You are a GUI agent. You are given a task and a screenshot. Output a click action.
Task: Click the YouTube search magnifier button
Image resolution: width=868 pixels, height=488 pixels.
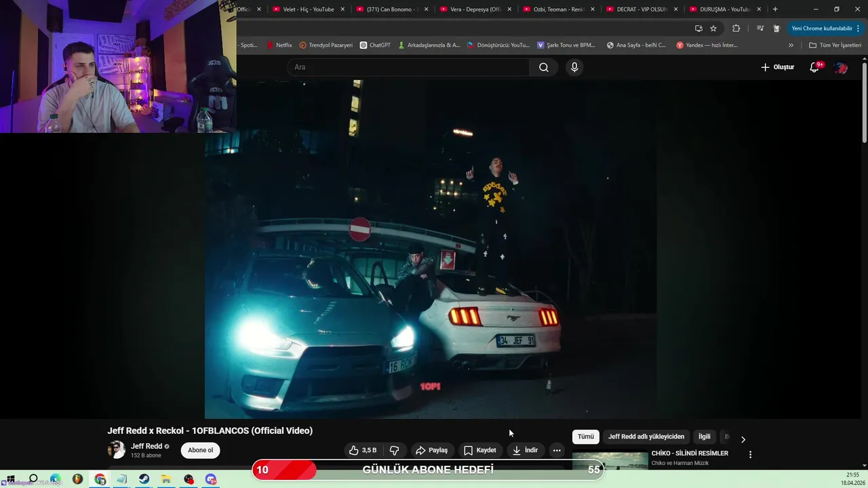pos(544,67)
